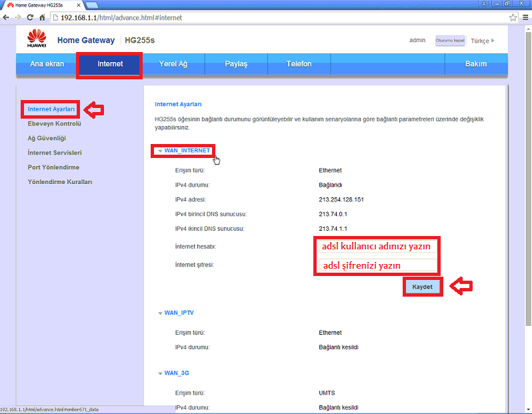Open the Ana ekran tab
532x414 pixels.
[47, 64]
